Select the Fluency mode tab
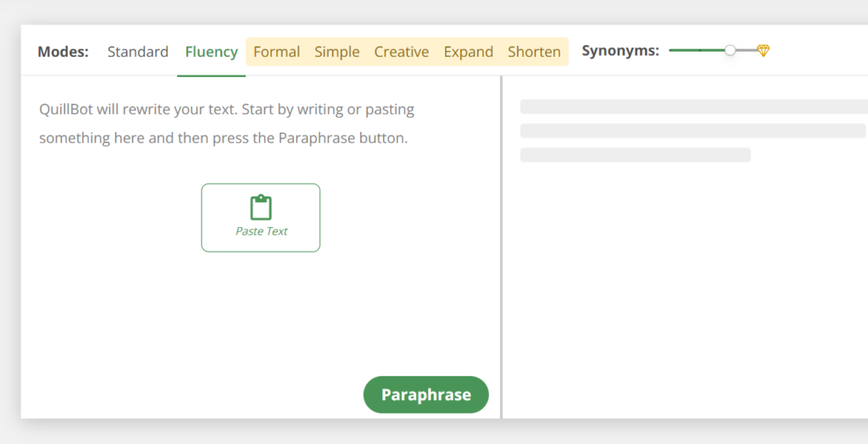Viewport: 868px width, 444px height. [x=211, y=52]
